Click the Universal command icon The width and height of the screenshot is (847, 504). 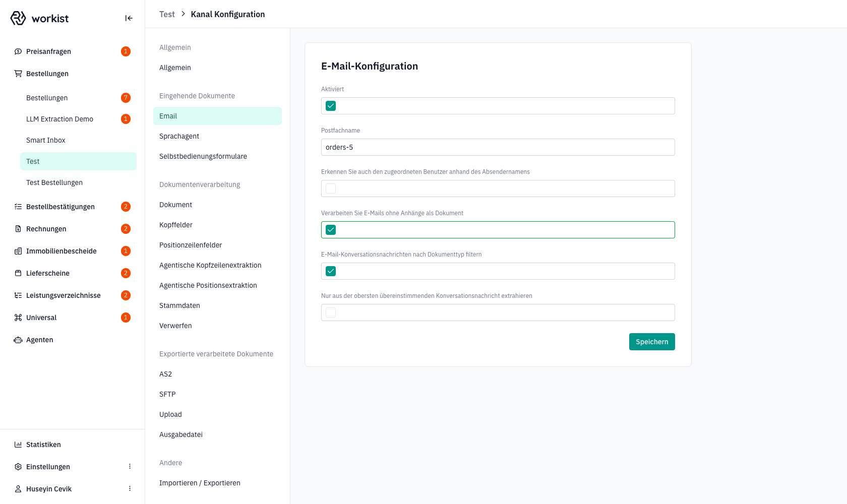click(x=18, y=318)
